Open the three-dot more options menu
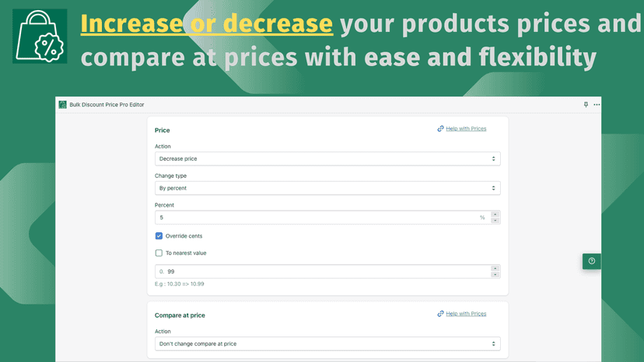644x362 pixels. pos(597,105)
